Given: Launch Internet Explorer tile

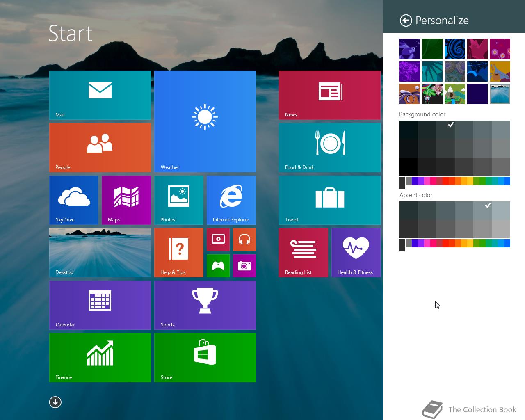Looking at the screenshot, I should click(231, 200).
